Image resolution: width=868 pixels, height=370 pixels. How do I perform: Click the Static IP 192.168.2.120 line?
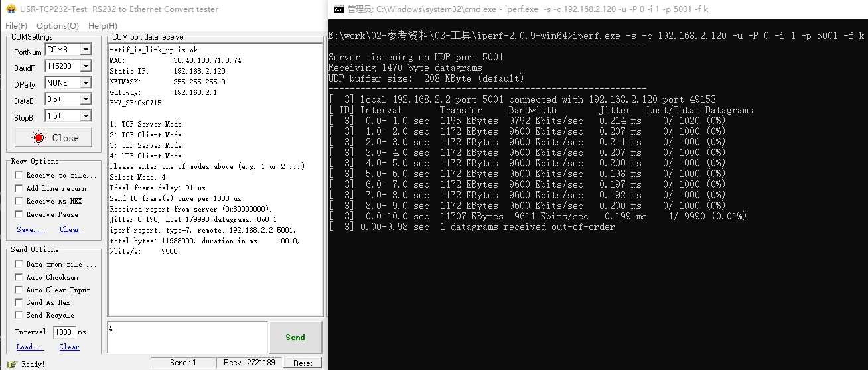click(167, 71)
